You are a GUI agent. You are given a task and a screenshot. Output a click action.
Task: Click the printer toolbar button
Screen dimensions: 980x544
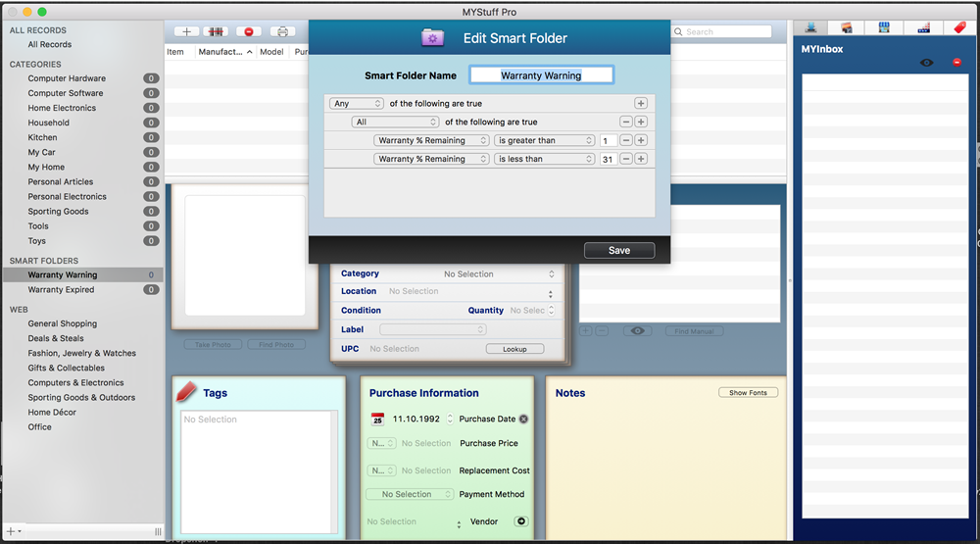tap(282, 31)
